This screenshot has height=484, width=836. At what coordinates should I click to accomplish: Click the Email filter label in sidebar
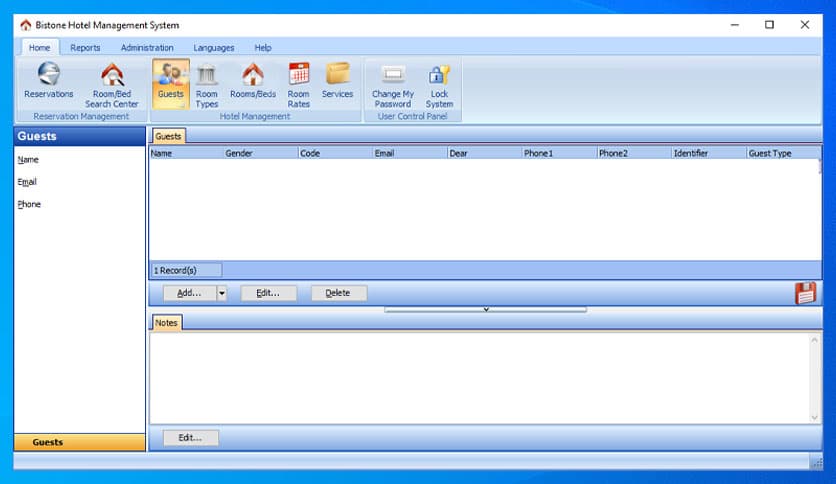(27, 182)
